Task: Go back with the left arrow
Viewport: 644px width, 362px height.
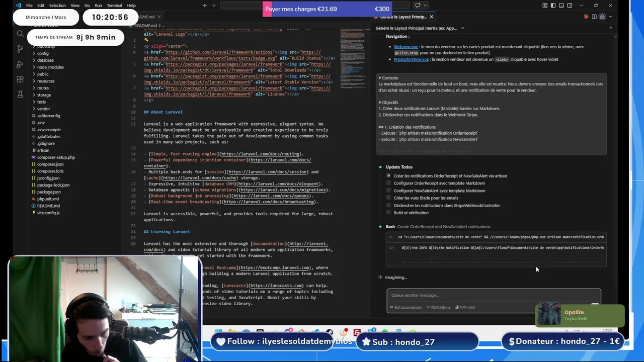Action: 205,6
